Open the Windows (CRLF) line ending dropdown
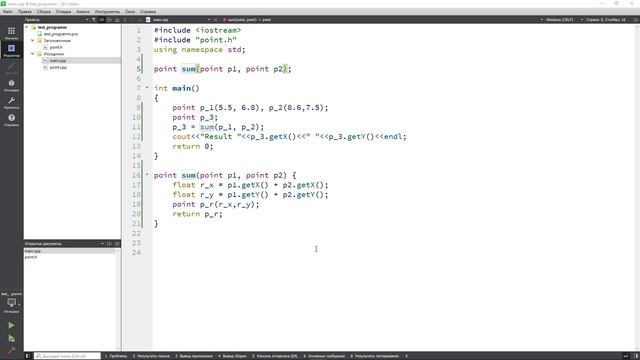Viewport: 640px width, 360px height. (x=561, y=20)
